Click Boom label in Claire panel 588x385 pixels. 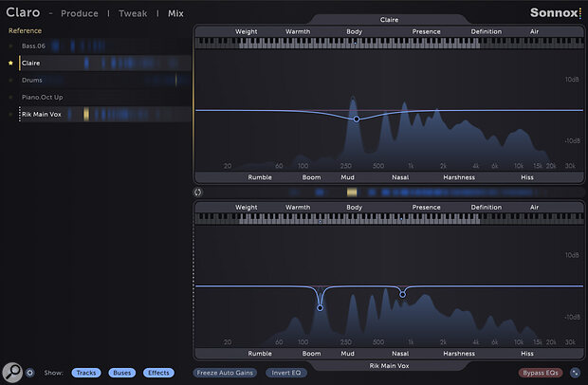311,177
